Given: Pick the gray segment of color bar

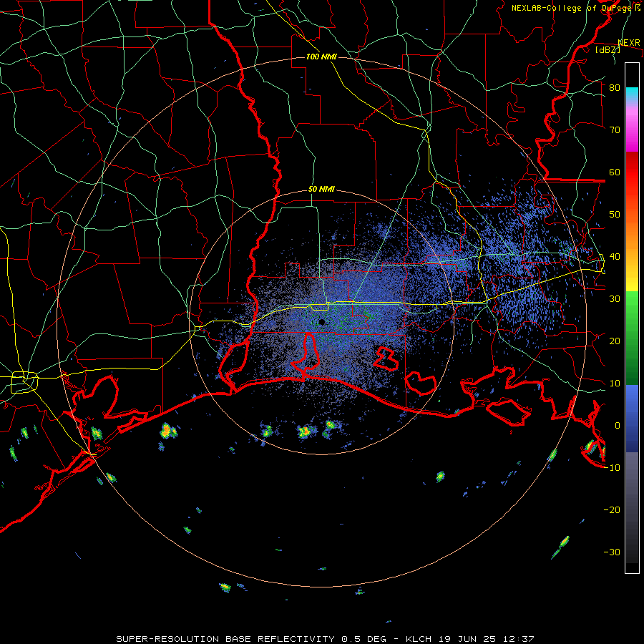Looking at the screenshot, I should click(x=632, y=507).
